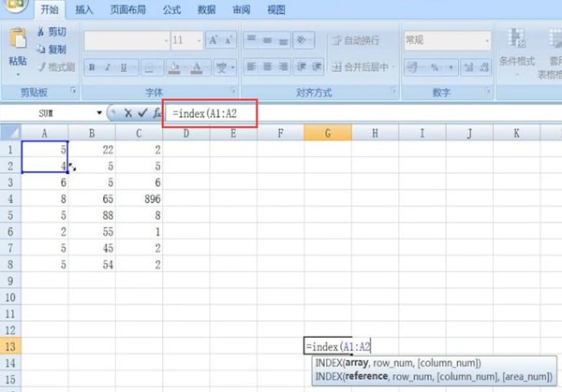
Task: Select cell C4 containing 896
Action: tap(140, 199)
